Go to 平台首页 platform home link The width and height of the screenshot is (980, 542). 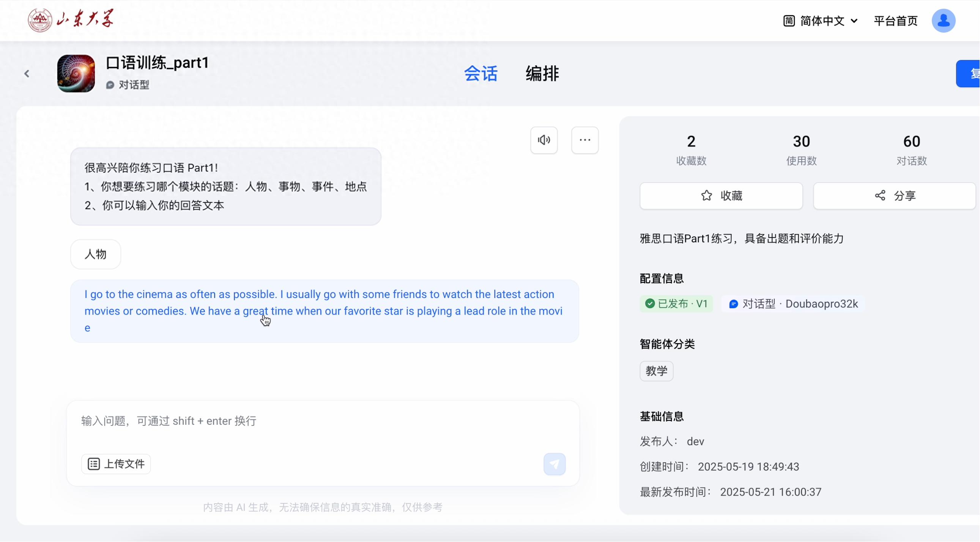click(895, 21)
